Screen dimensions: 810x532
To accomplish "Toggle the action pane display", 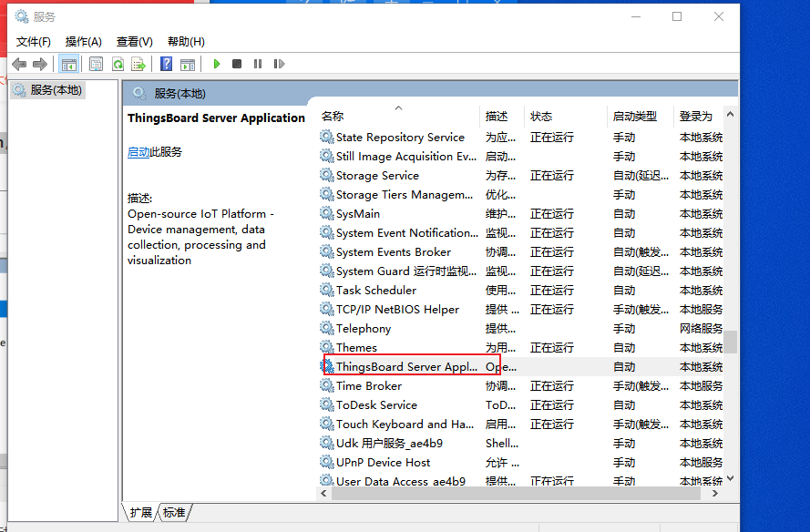I will (x=189, y=64).
